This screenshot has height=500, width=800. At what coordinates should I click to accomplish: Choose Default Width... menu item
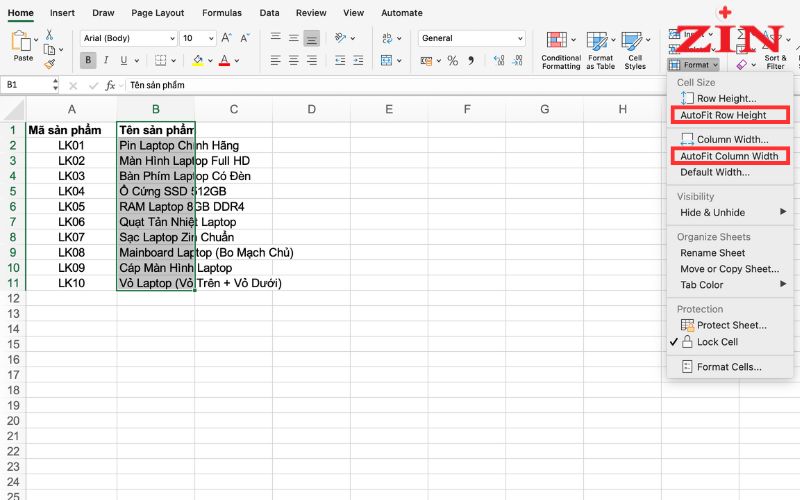[730, 172]
